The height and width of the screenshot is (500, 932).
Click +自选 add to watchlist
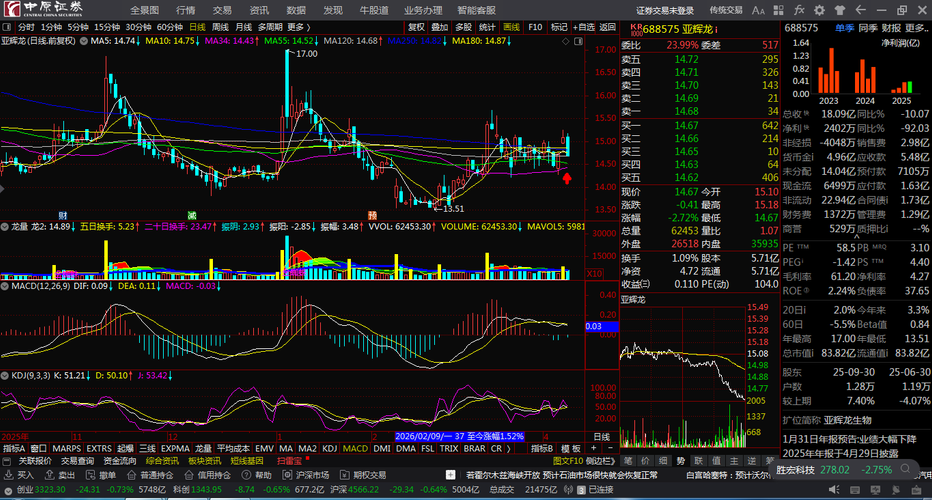(583, 27)
